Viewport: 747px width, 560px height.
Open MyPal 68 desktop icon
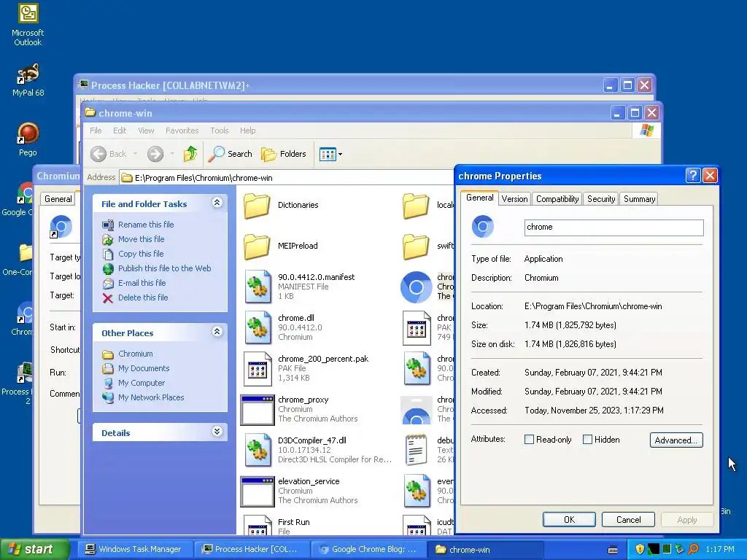tap(28, 80)
